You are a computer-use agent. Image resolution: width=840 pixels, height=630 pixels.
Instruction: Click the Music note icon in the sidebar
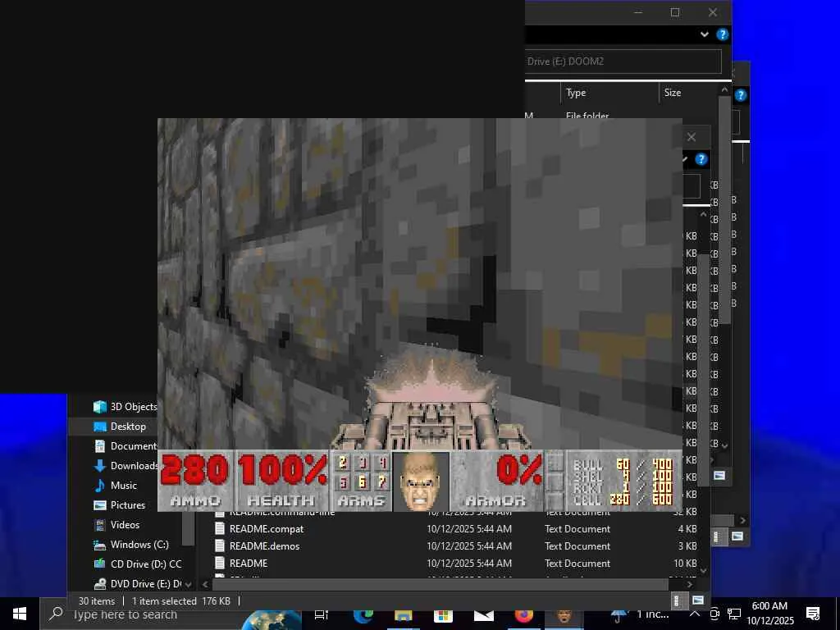[x=99, y=486]
